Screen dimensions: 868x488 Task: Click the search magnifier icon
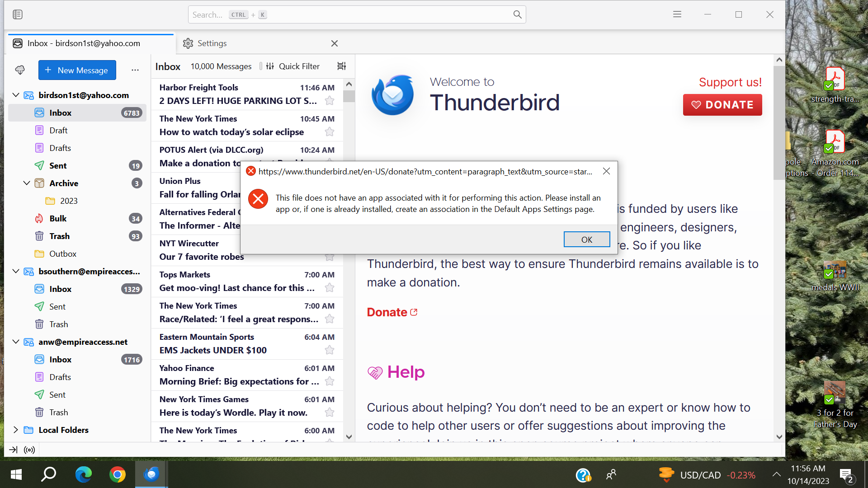pyautogui.click(x=517, y=14)
